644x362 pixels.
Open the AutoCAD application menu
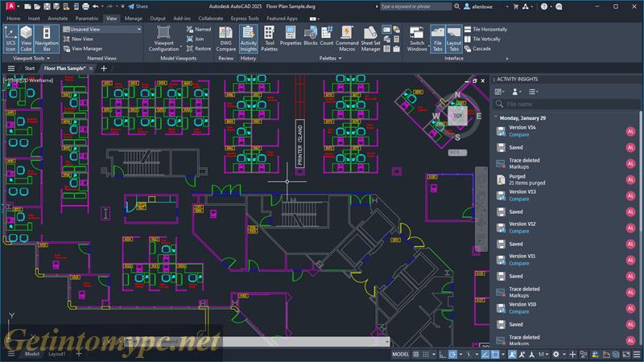click(x=10, y=6)
